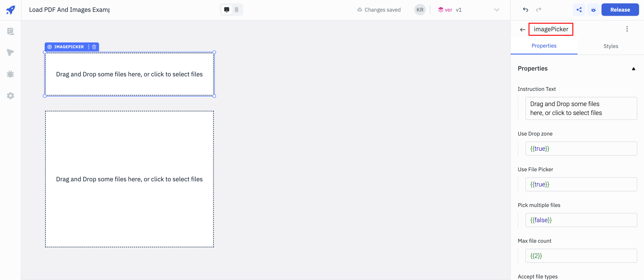The width and height of the screenshot is (644, 280).
Task: Click the redo arrow icon
Action: [x=539, y=9]
